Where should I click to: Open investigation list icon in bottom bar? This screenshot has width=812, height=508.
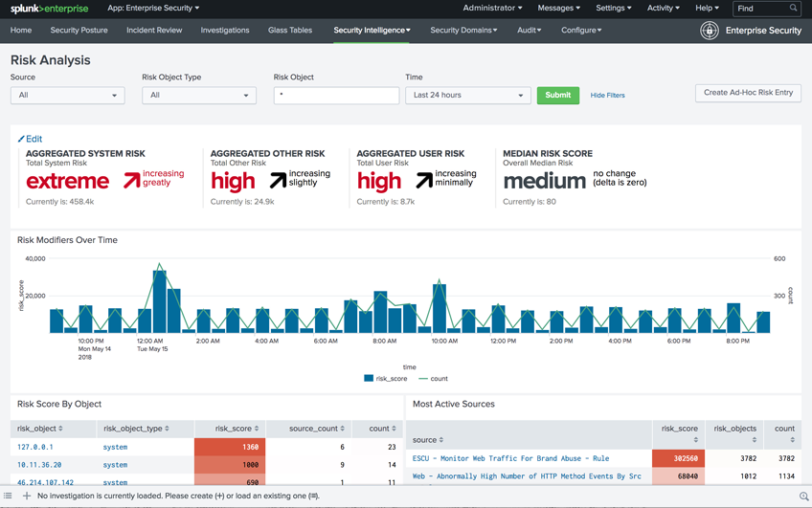tap(9, 497)
